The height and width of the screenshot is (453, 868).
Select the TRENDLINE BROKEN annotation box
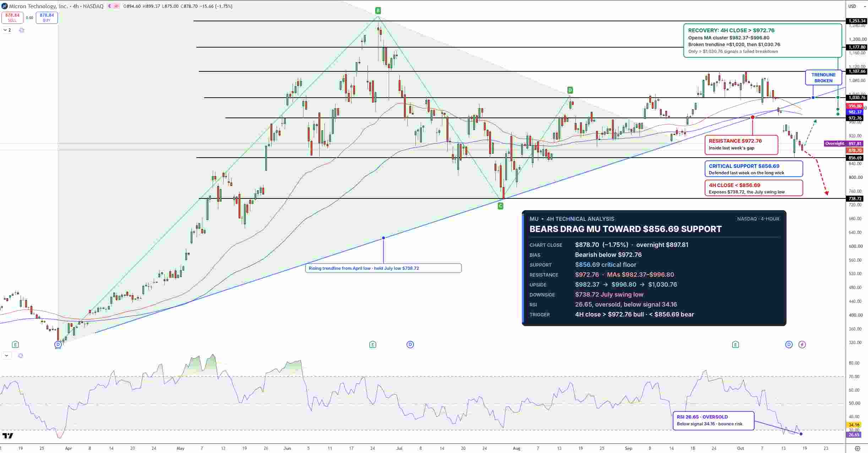coord(823,78)
